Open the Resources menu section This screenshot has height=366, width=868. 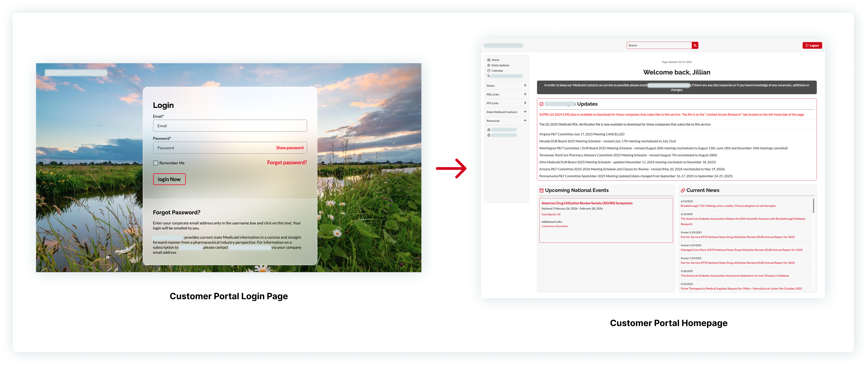click(x=506, y=121)
